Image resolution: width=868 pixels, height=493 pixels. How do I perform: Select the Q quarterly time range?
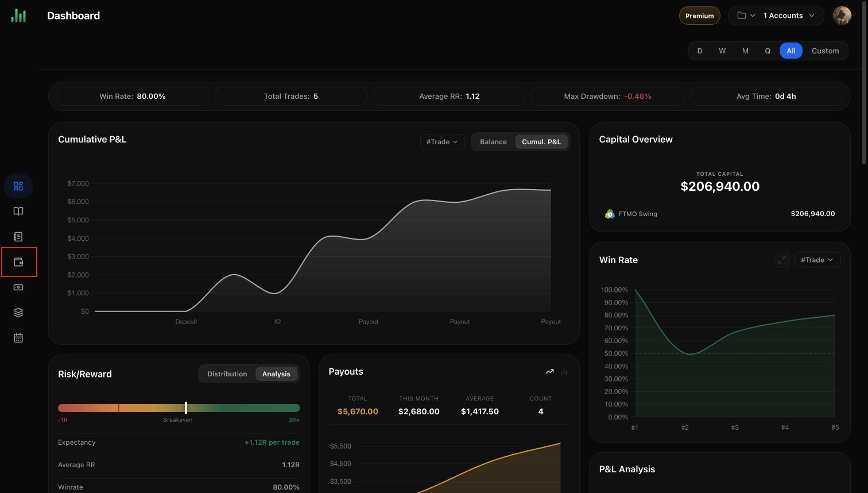768,51
